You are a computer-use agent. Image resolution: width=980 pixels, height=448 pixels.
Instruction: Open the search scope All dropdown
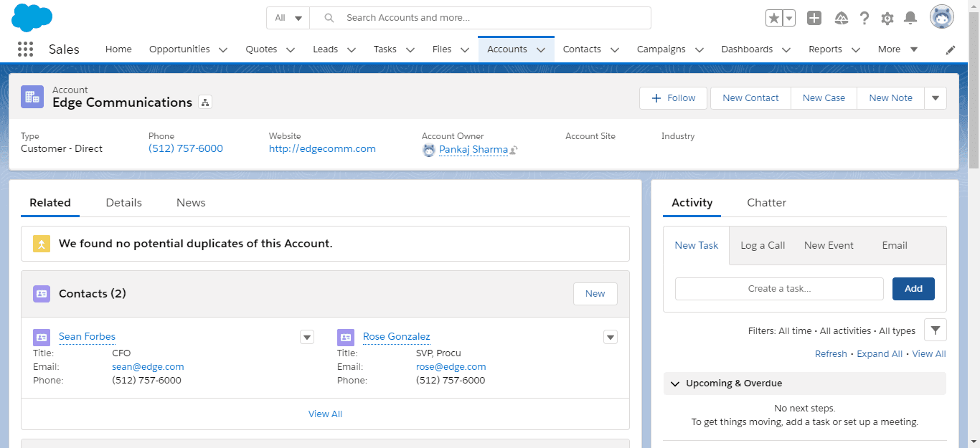click(x=288, y=18)
